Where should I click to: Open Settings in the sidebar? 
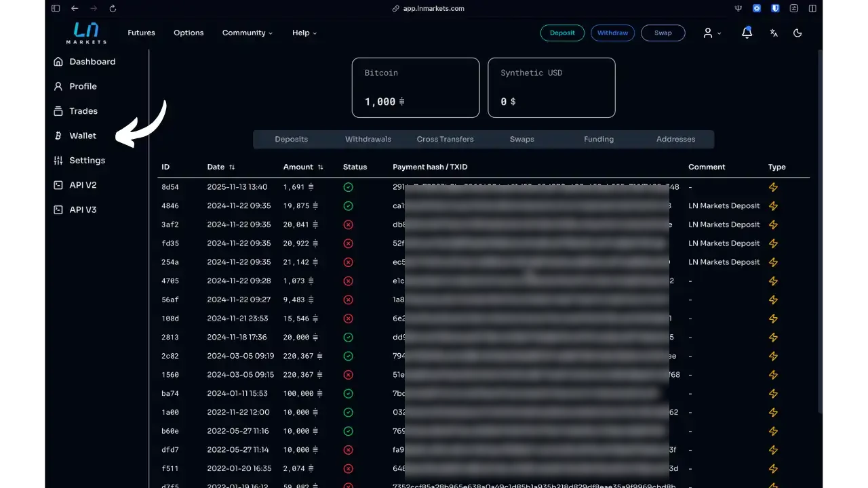tap(87, 161)
